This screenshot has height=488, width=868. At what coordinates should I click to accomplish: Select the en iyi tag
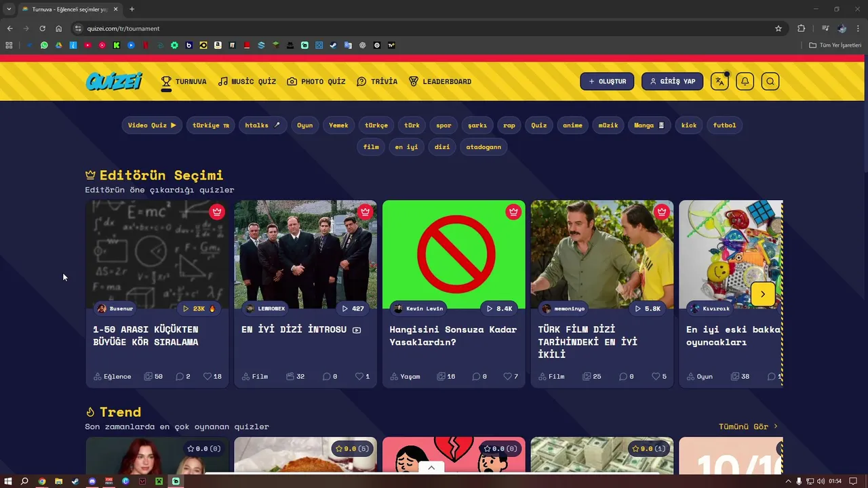coord(407,146)
